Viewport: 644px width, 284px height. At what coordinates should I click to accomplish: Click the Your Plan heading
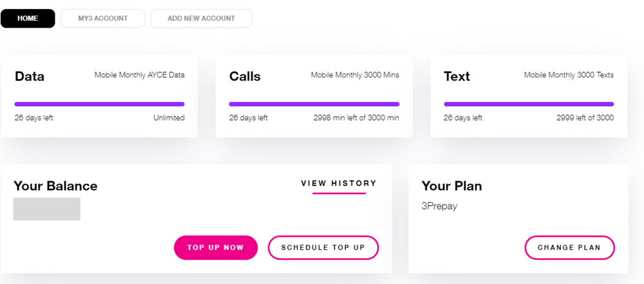[x=452, y=187]
